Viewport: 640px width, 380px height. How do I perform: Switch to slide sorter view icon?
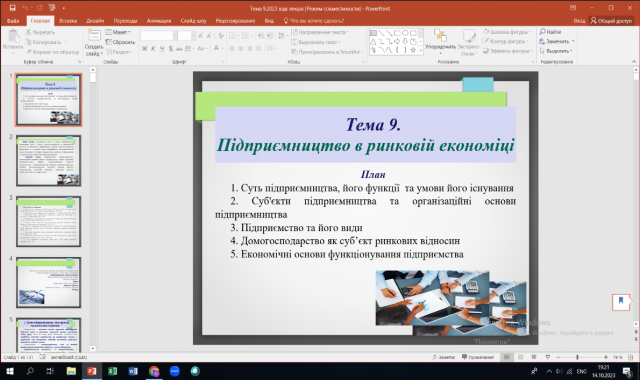pos(520,357)
